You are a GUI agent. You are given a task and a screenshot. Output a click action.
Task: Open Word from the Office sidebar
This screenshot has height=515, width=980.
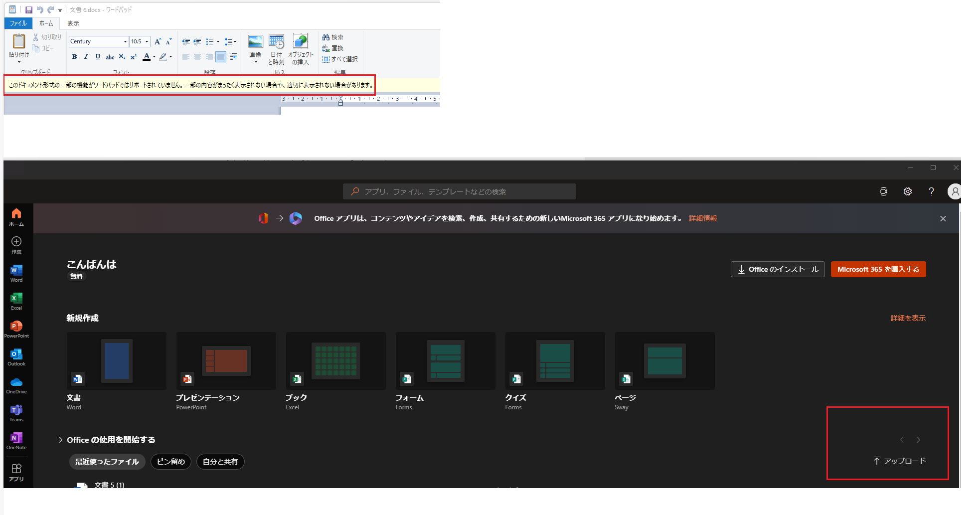pos(16,273)
